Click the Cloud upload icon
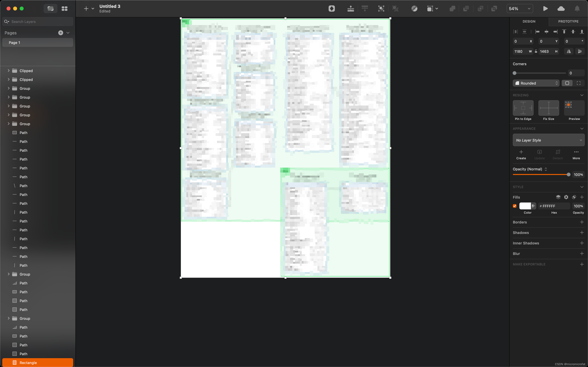Viewport: 588px width, 367px height. coord(561,9)
